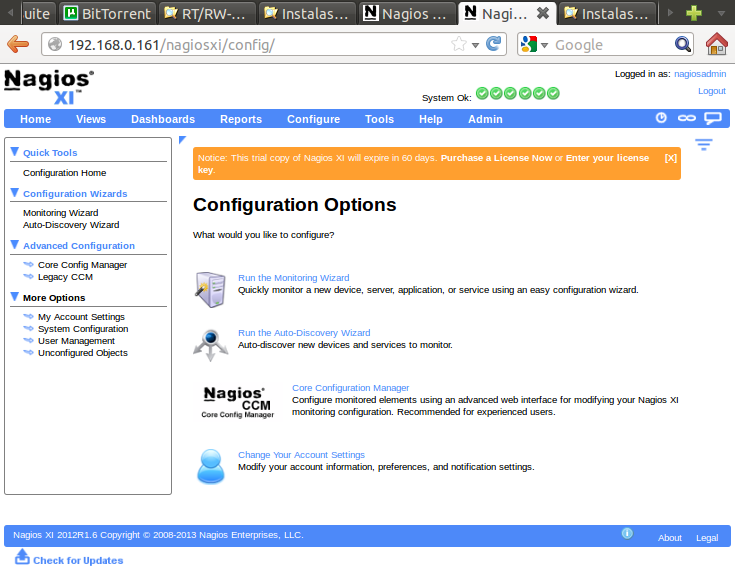
Task: Open the clock icon in navigation bar
Action: click(661, 118)
